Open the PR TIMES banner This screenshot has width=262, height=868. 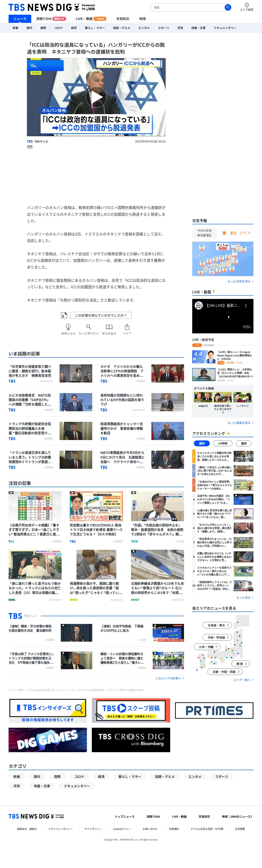coord(214,710)
